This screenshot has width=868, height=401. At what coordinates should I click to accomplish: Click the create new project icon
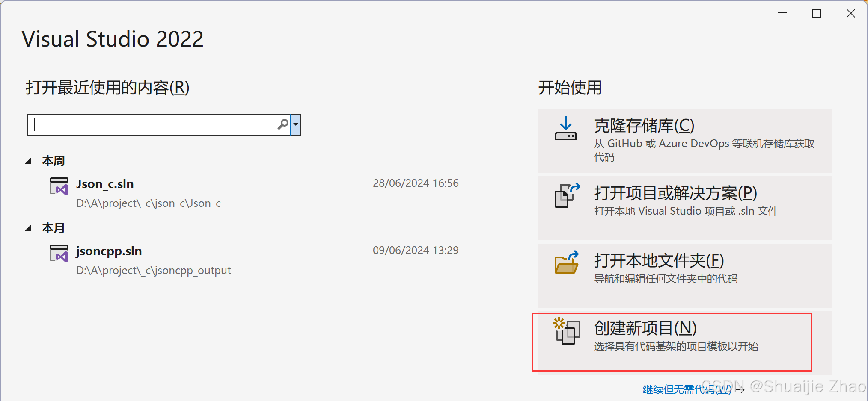pos(567,331)
